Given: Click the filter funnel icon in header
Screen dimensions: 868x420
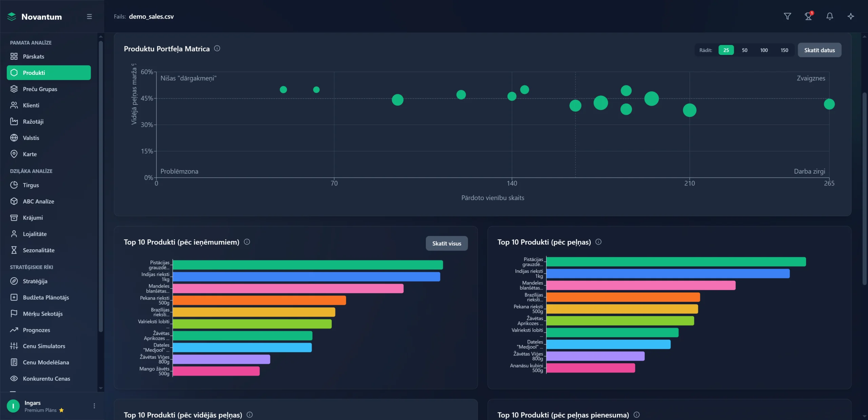Looking at the screenshot, I should 787,16.
